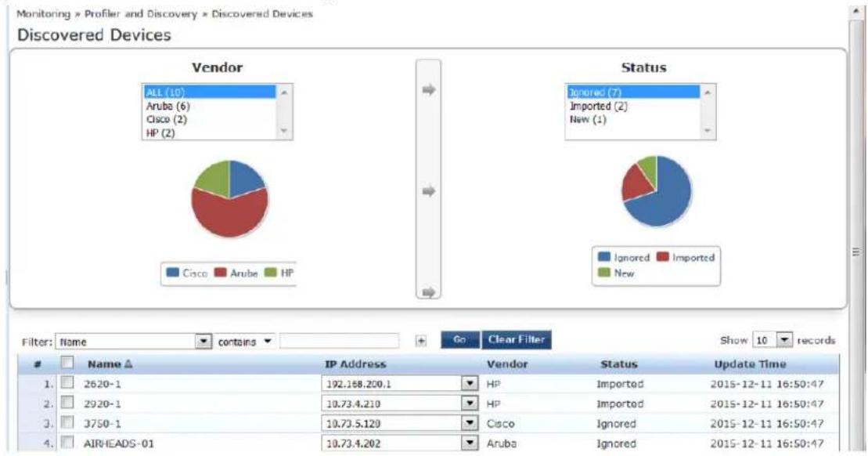
Task: Sort table by Vendor column header
Action: (x=507, y=364)
